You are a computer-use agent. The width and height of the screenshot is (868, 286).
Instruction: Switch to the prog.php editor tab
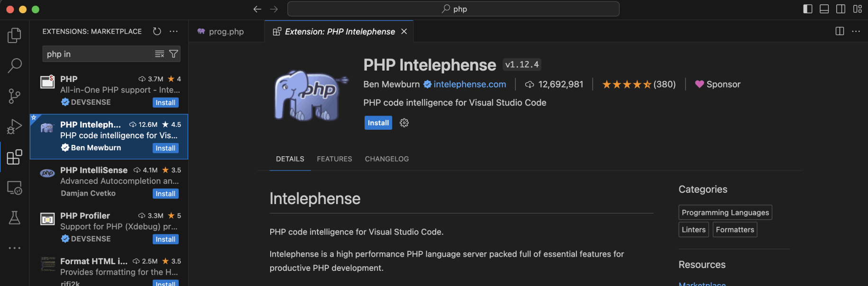226,32
